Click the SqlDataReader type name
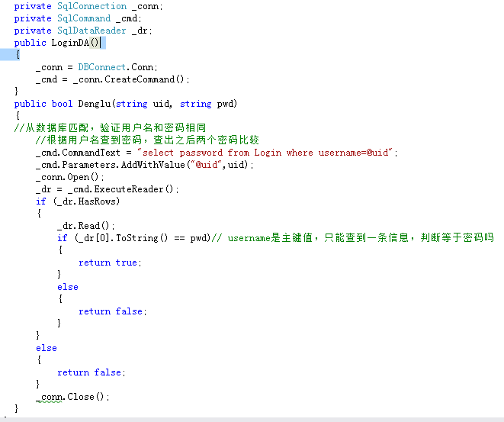504x422 pixels. [x=91, y=31]
